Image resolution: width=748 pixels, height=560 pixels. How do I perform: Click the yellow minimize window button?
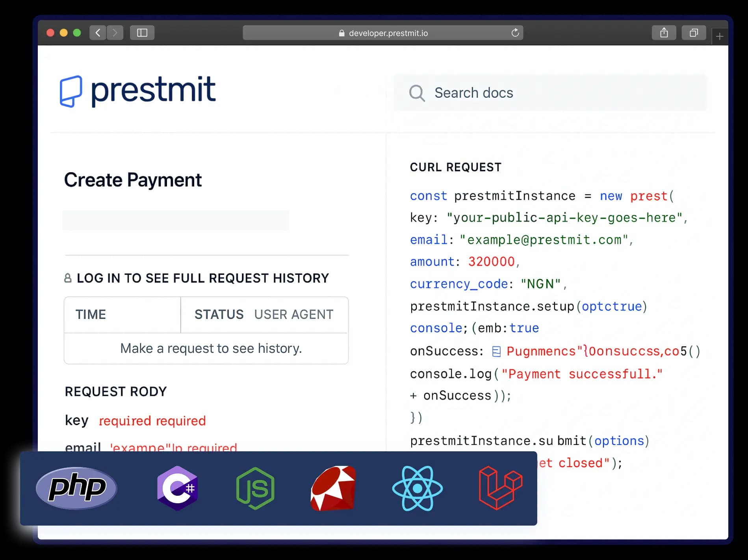[63, 33]
